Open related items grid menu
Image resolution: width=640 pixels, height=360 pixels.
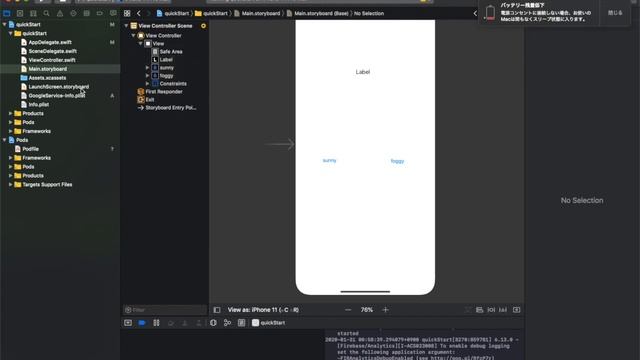click(127, 13)
